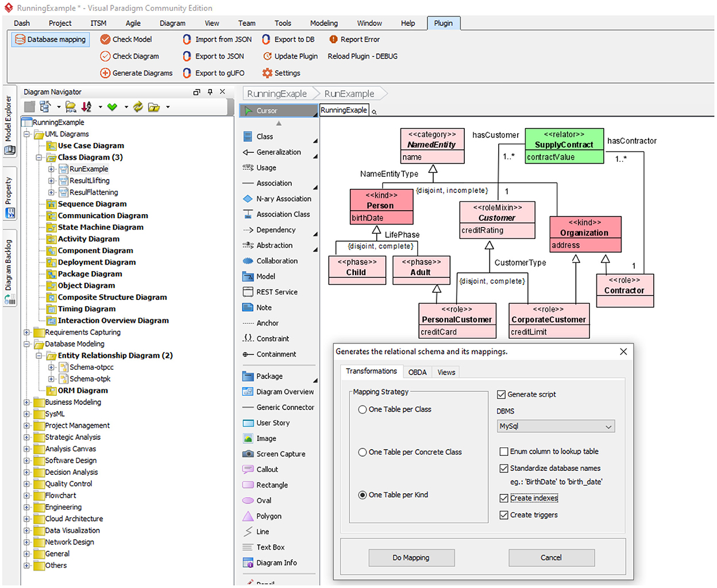This screenshot has height=588, width=717.
Task: Collapse the Class Diagram (3) node
Action: tap(39, 157)
